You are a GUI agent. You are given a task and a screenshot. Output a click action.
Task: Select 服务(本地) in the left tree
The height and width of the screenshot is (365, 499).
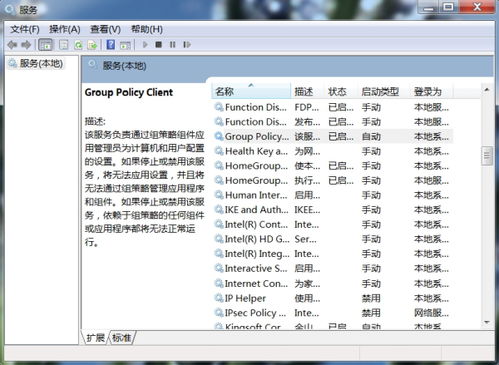point(41,63)
